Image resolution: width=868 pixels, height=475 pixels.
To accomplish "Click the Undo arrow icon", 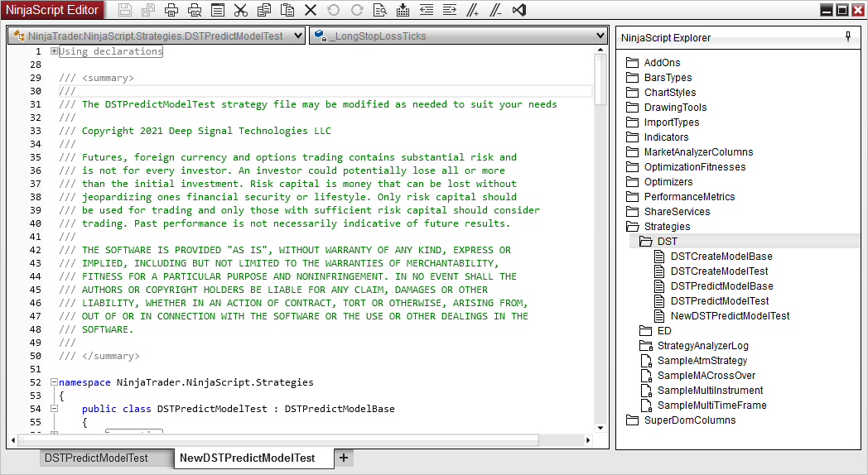I will tap(333, 9).
